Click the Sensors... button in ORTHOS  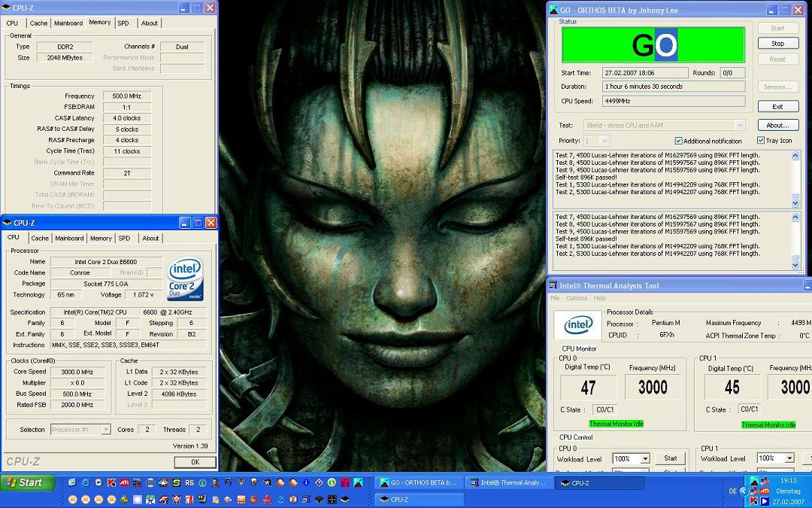pyautogui.click(x=778, y=87)
